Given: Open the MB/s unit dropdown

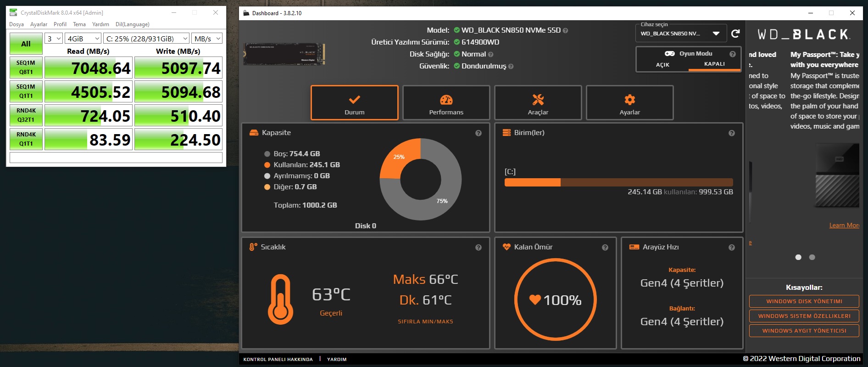Looking at the screenshot, I should click(207, 39).
